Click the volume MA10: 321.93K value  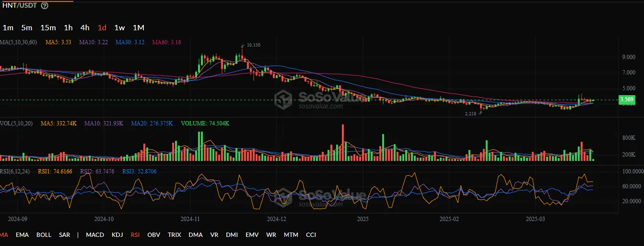pyautogui.click(x=104, y=123)
